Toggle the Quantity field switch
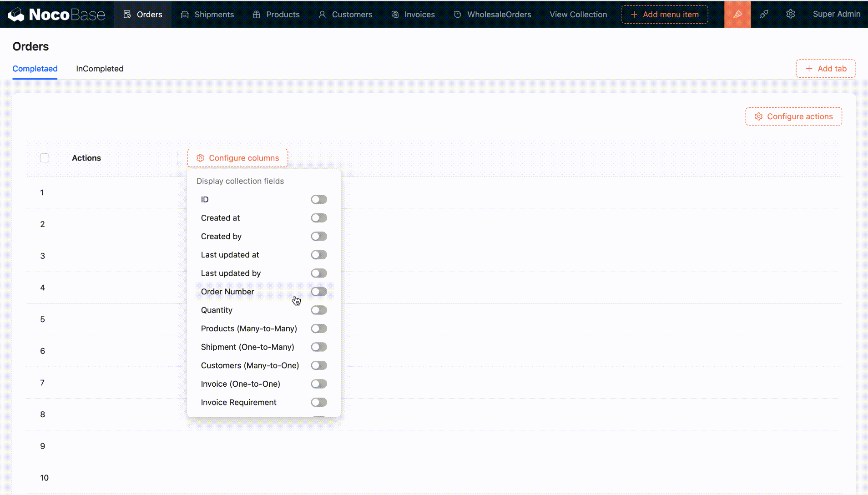This screenshot has height=495, width=868. (319, 310)
